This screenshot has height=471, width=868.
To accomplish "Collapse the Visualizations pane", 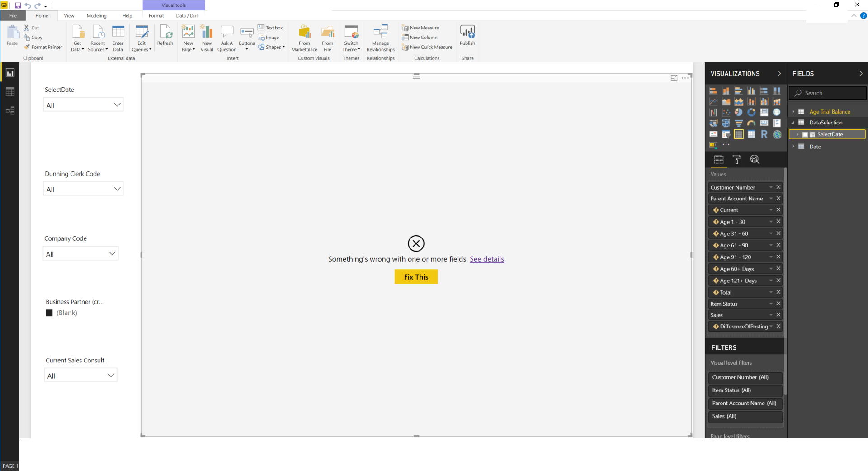I will (779, 74).
